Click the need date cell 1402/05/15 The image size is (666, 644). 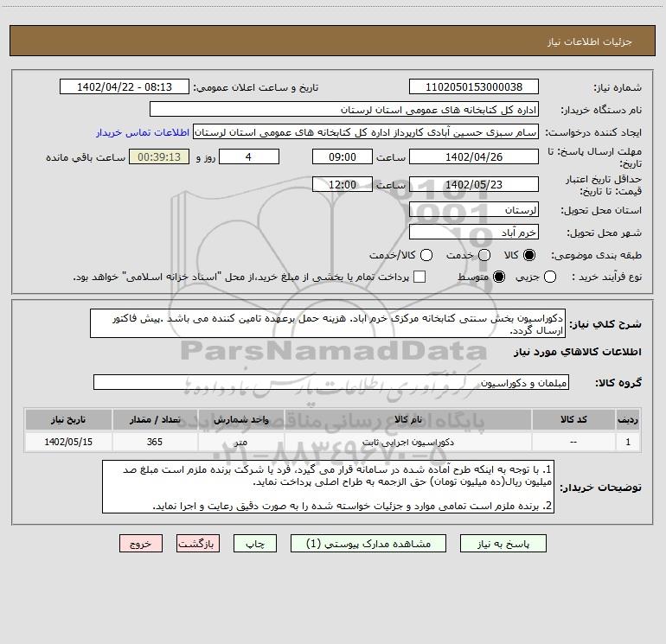tap(68, 442)
